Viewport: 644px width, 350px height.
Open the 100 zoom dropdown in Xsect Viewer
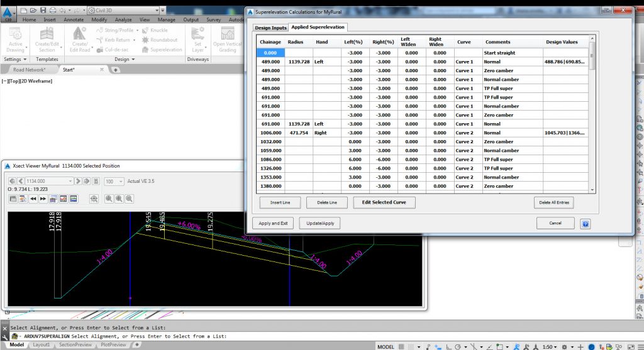tap(120, 181)
